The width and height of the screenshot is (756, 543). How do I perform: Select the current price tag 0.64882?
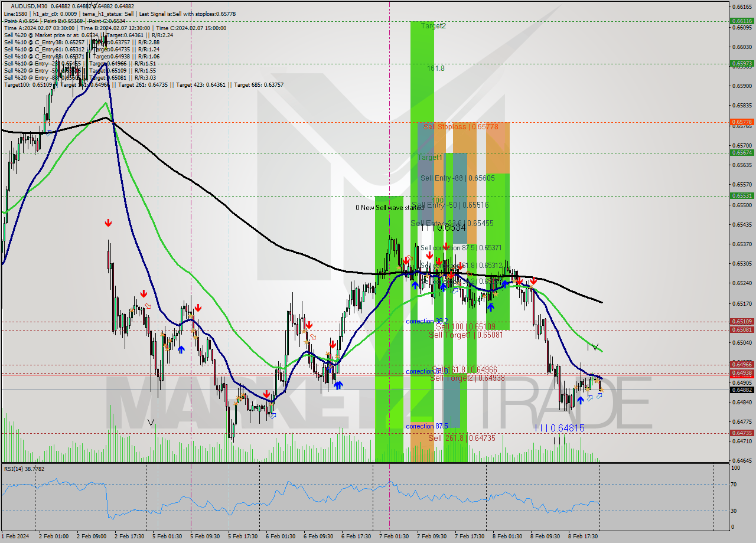point(742,390)
